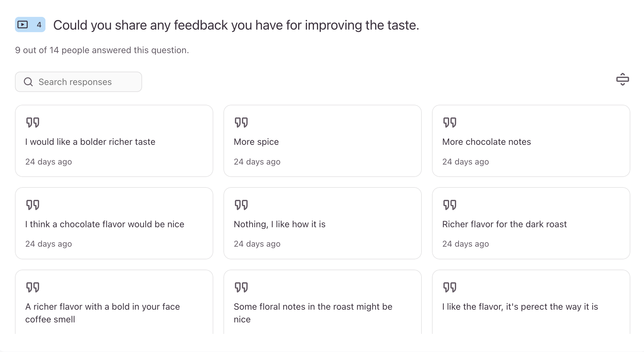Open the 'More chocolate notes' response
This screenshot has height=352, width=644.
click(x=486, y=142)
